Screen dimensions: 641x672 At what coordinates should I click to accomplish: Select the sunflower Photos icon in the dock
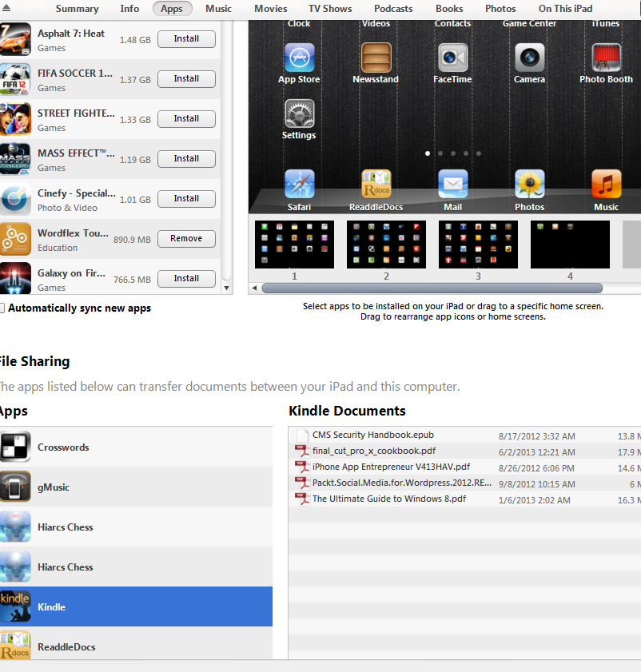pyautogui.click(x=530, y=184)
